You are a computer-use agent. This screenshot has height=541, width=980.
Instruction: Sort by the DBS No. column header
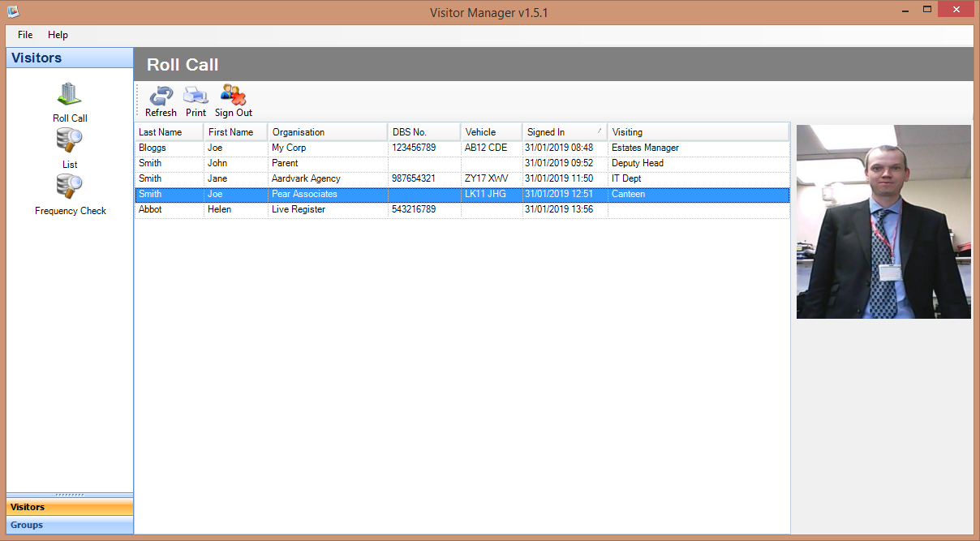pyautogui.click(x=424, y=132)
